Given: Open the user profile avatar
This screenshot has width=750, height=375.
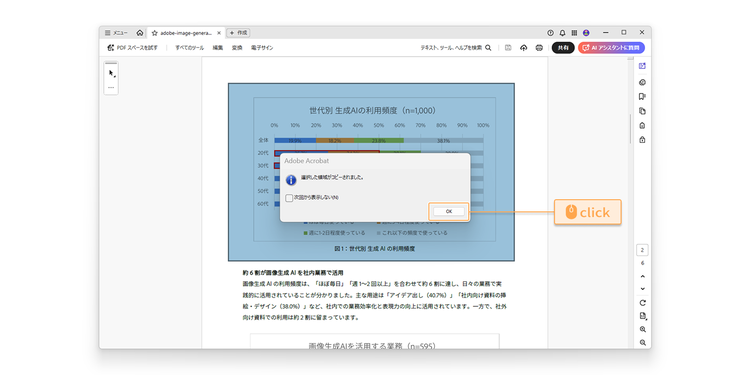Looking at the screenshot, I should pos(586,33).
